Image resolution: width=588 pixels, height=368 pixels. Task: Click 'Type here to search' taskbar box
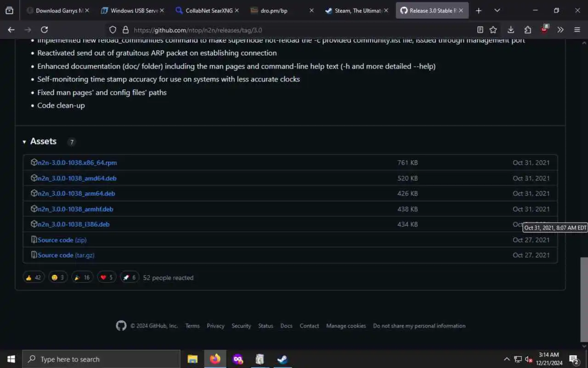[x=101, y=359]
